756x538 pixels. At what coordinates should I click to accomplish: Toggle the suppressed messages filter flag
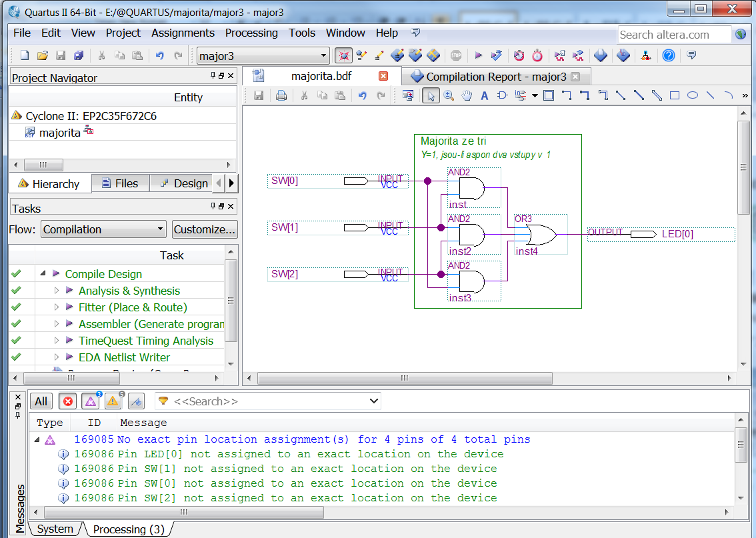[137, 401]
